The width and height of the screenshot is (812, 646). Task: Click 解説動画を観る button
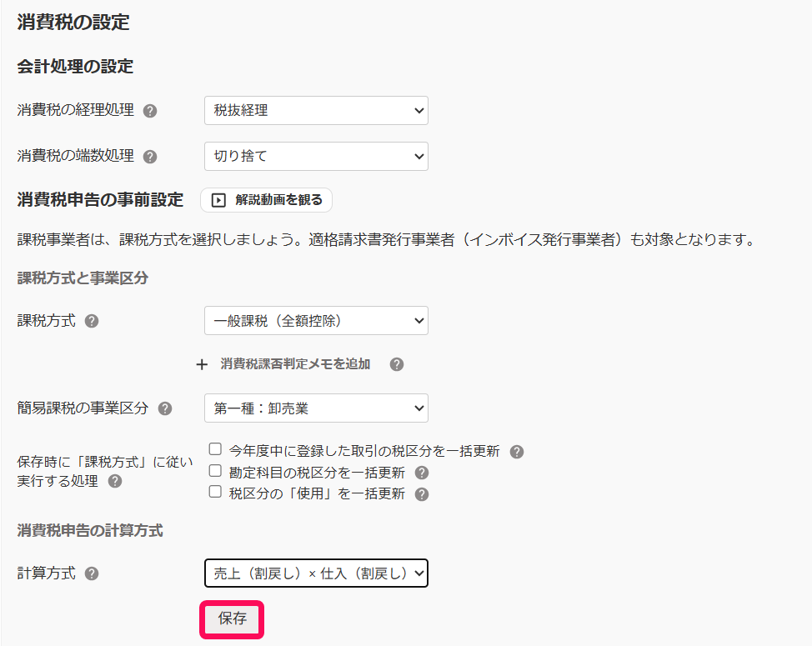[266, 200]
